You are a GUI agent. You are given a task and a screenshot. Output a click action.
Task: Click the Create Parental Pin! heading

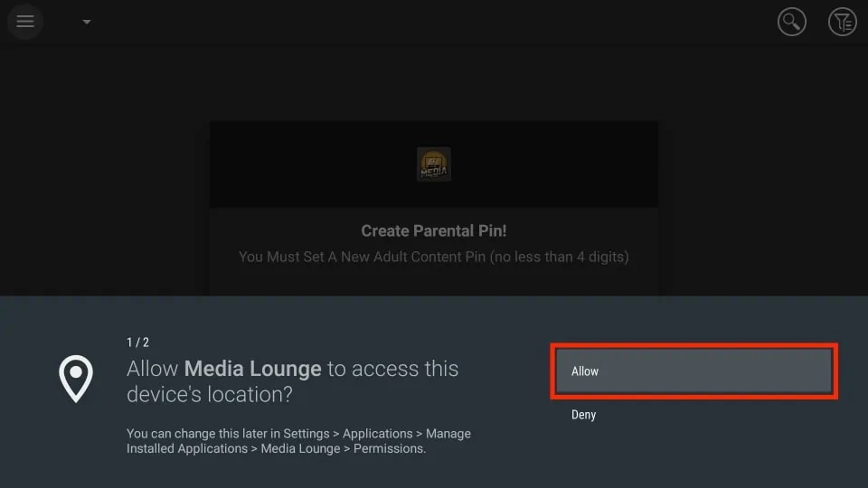point(433,230)
